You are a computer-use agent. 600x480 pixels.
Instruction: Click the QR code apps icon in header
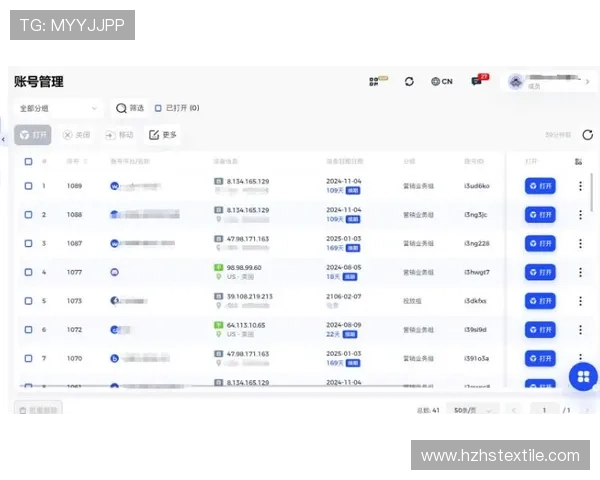[374, 82]
